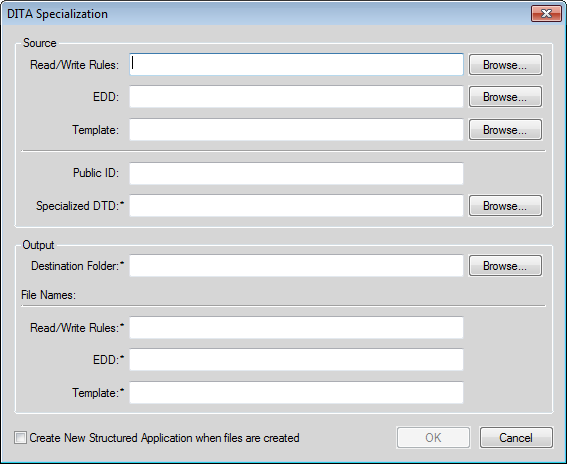The width and height of the screenshot is (567, 464).
Task: Click the File Names label
Action: (x=48, y=295)
